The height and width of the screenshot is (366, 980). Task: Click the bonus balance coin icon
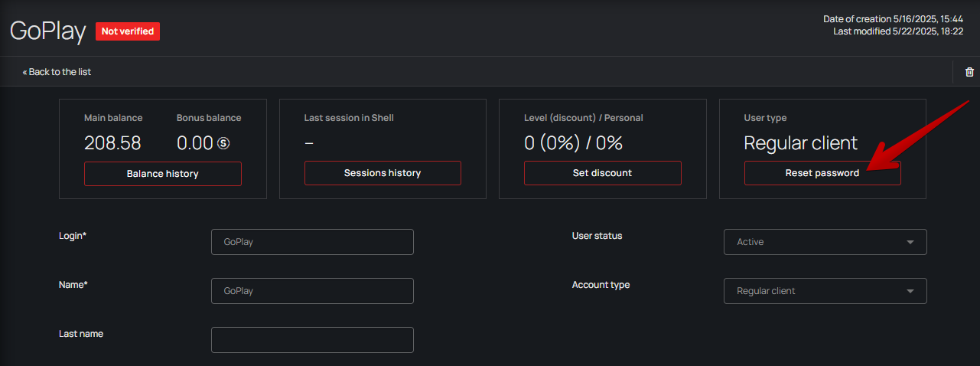(223, 143)
